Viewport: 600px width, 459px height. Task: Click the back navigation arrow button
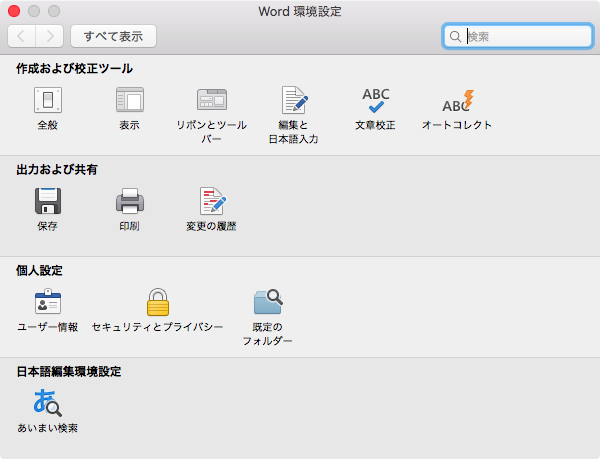click(x=21, y=36)
